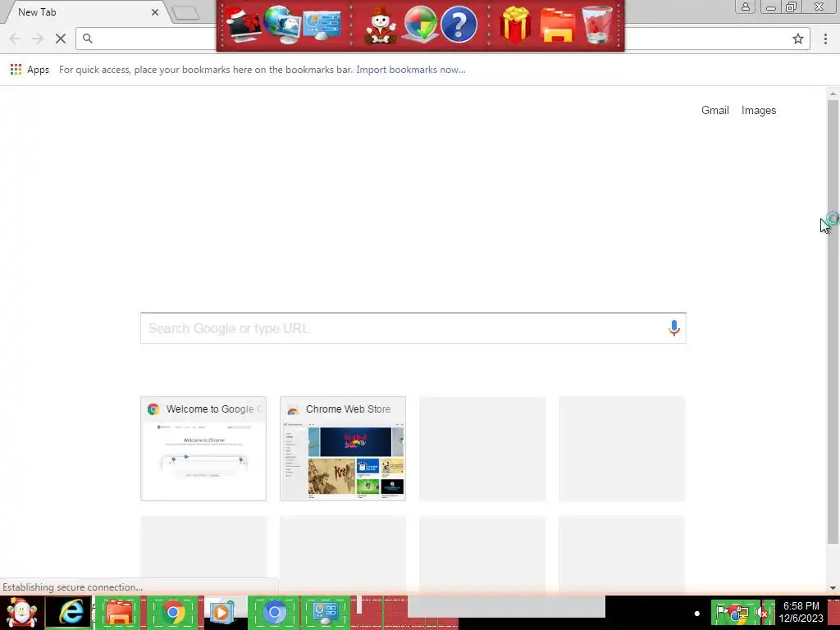Open the Control Panel taskbar icon
This screenshot has height=630, width=840.
tap(325, 612)
